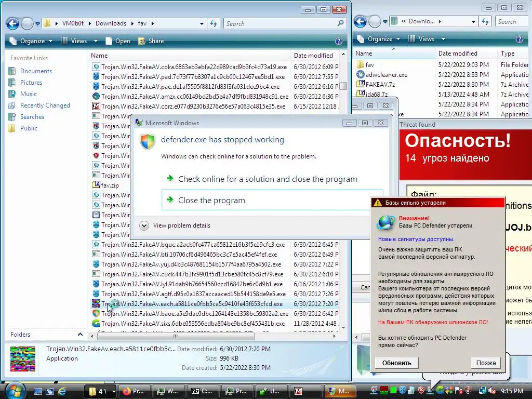Click Open in fav toolbar
532x399 pixels.
118,41
